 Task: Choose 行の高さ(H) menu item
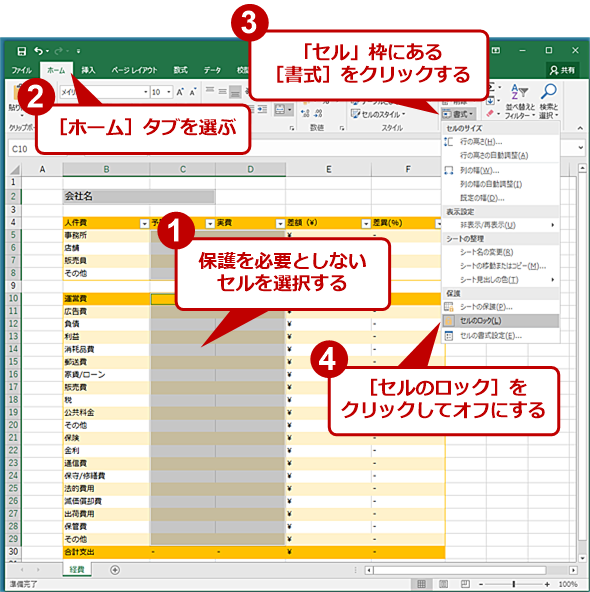(501, 142)
